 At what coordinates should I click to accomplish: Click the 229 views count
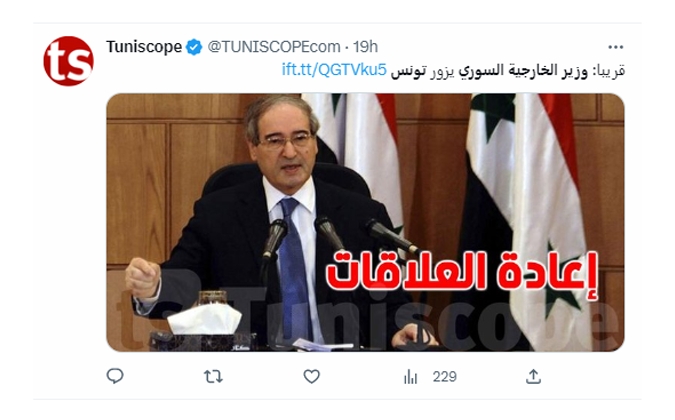click(445, 377)
